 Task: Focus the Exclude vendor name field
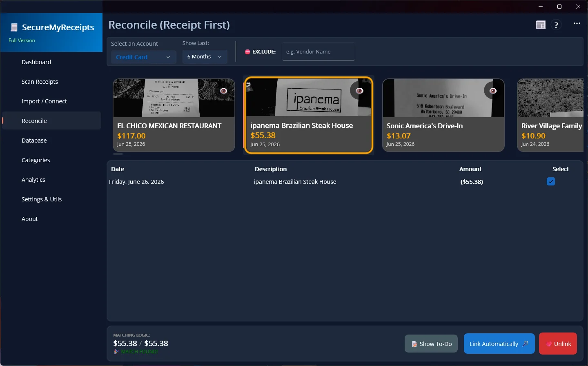[x=318, y=51]
